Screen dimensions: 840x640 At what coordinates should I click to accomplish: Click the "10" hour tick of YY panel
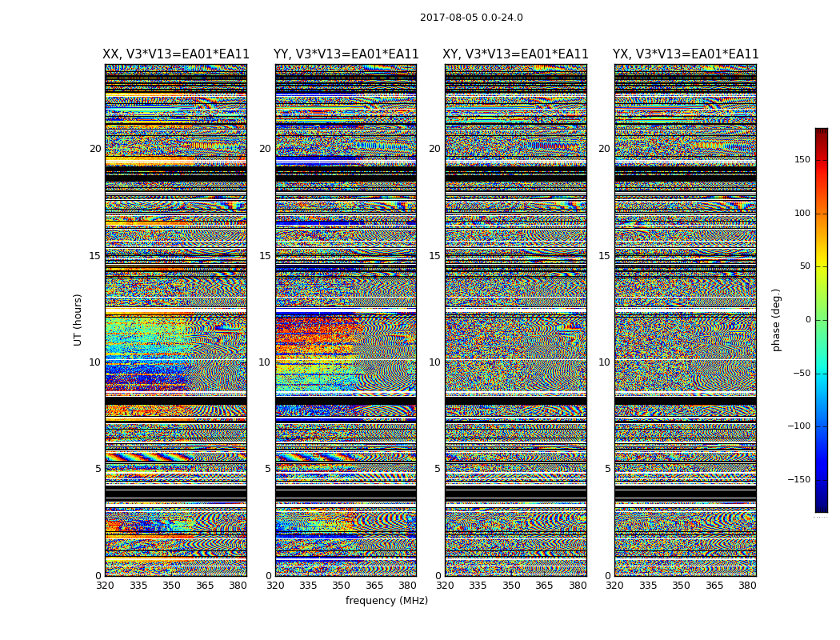[265, 362]
